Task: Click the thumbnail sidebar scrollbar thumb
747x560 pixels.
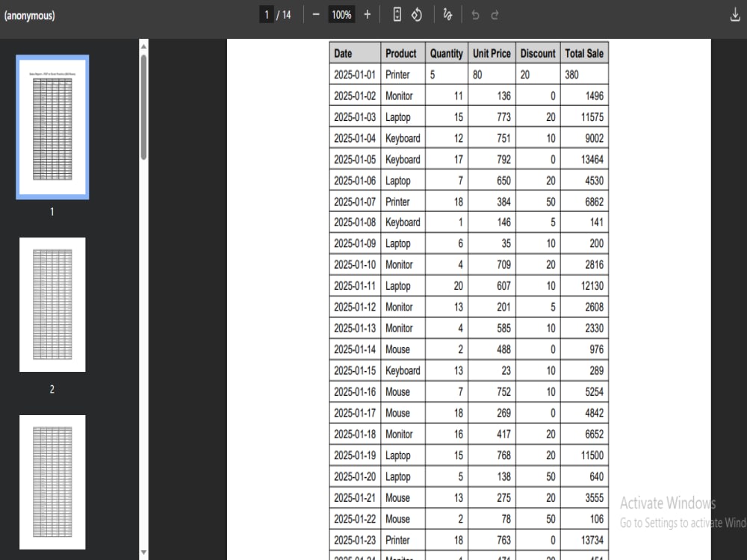Action: 143,107
